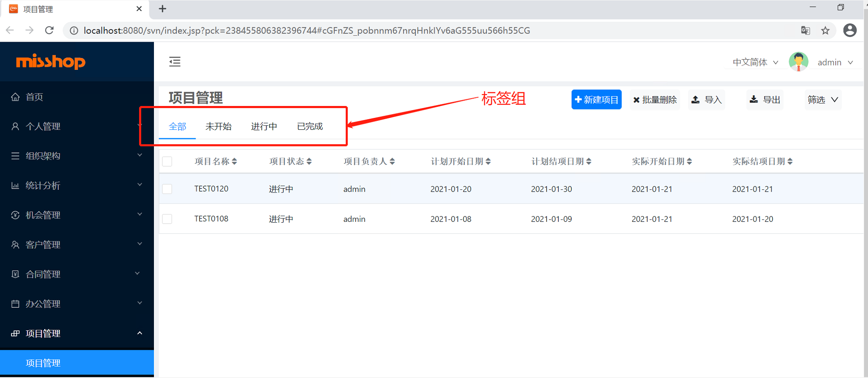
Task: Click the 导出 button
Action: coord(765,100)
